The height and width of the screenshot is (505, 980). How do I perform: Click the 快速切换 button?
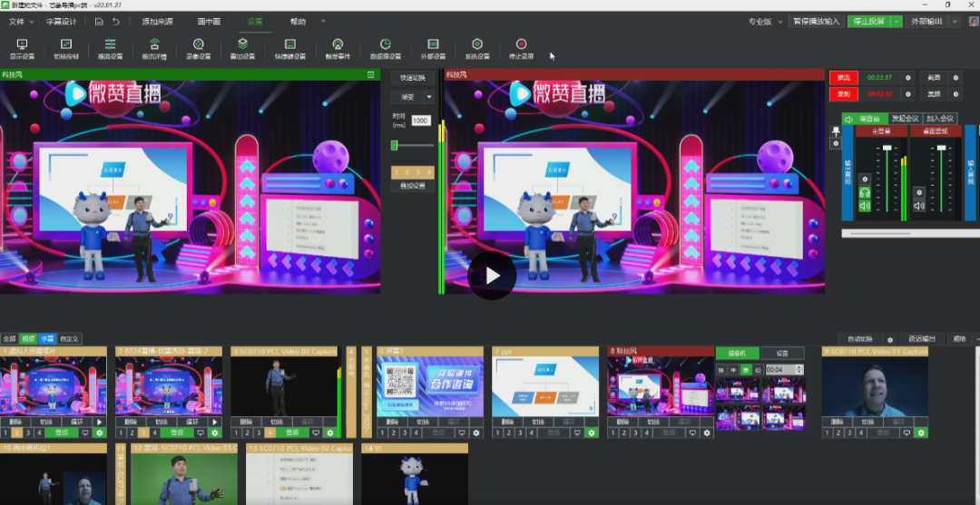tap(413, 78)
